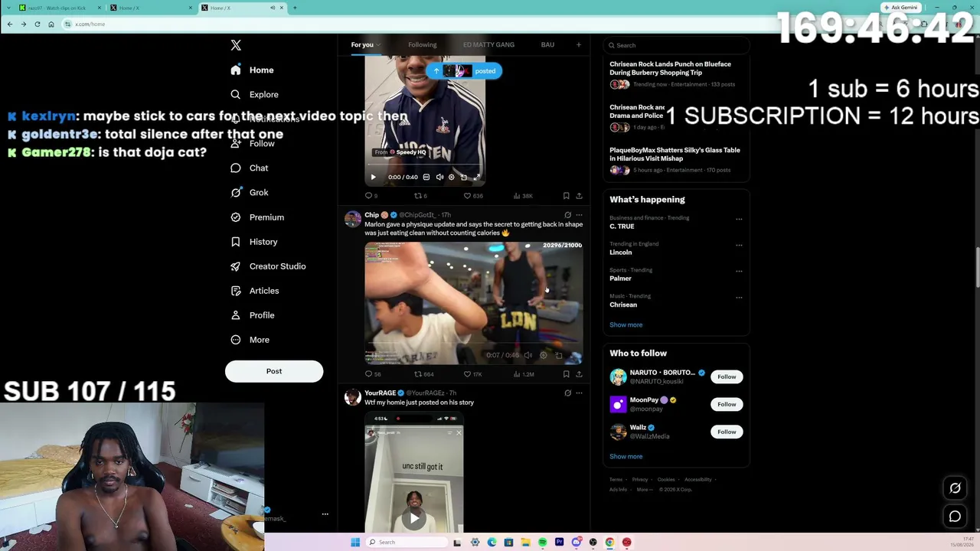Follow the Wallz account
980x551 pixels.
(x=727, y=432)
